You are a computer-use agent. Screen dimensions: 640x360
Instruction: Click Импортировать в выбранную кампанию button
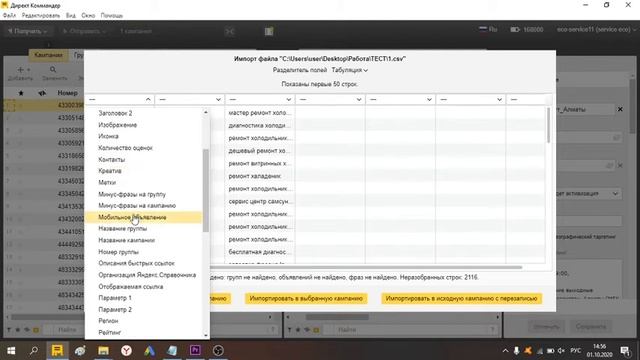click(x=306, y=298)
